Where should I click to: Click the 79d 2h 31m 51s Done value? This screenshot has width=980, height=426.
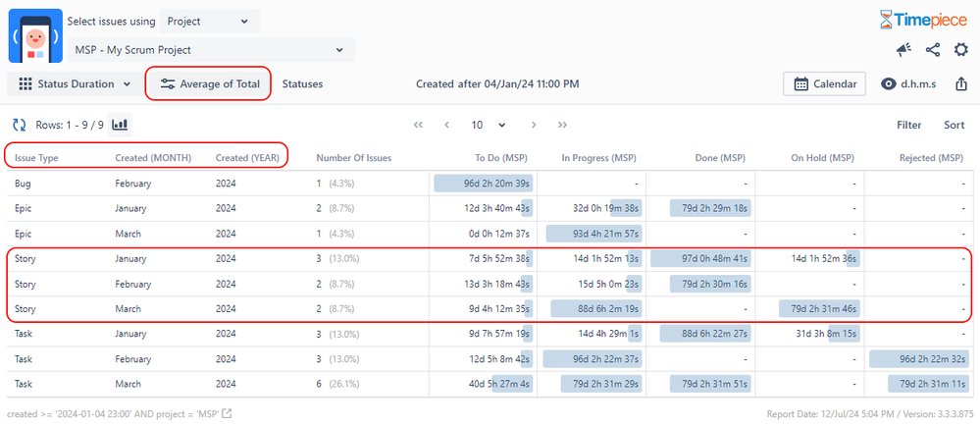pos(709,384)
